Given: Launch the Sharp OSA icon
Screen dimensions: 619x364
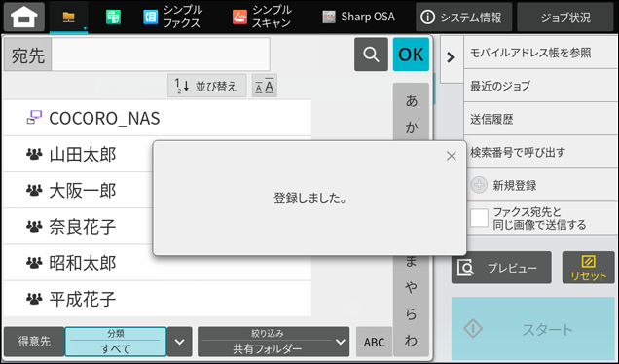Looking at the screenshot, I should pyautogui.click(x=328, y=17).
